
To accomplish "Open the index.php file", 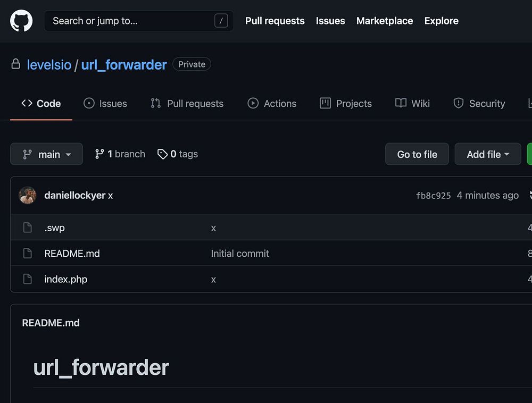I will (x=66, y=279).
